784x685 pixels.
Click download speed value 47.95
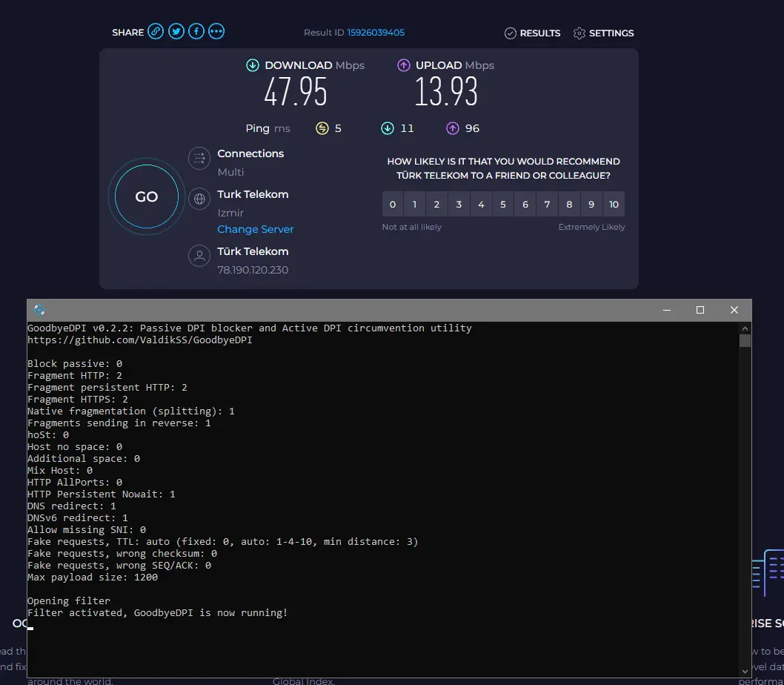pyautogui.click(x=296, y=92)
